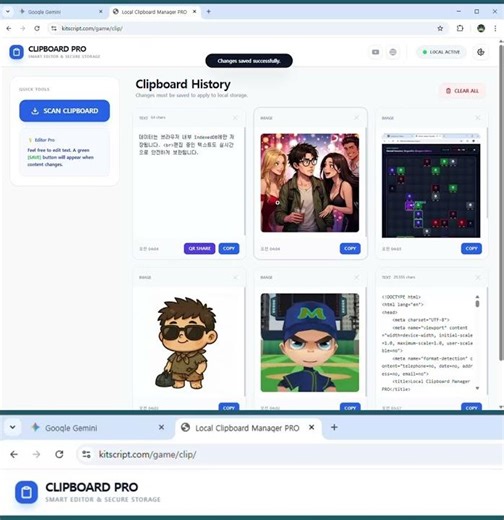This screenshot has height=520, width=504.
Task: Focus the kitscript.com address bar in the top window
Action: 247,29
